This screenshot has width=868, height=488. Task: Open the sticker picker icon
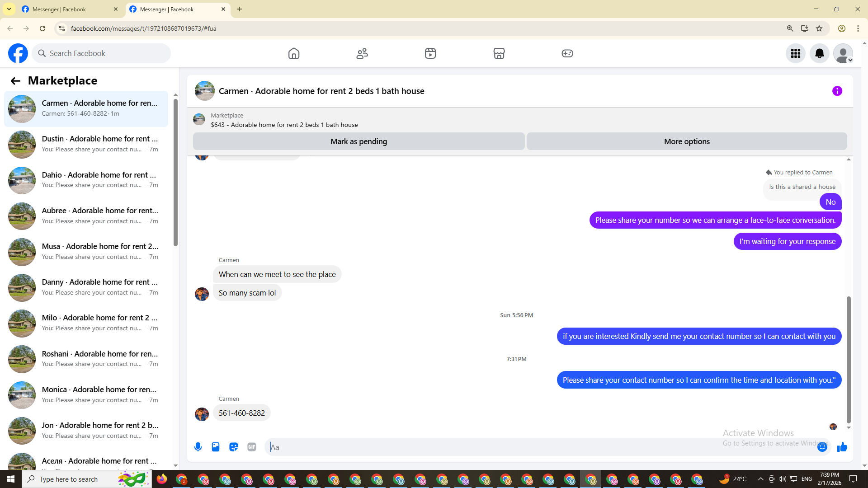pos(234,447)
